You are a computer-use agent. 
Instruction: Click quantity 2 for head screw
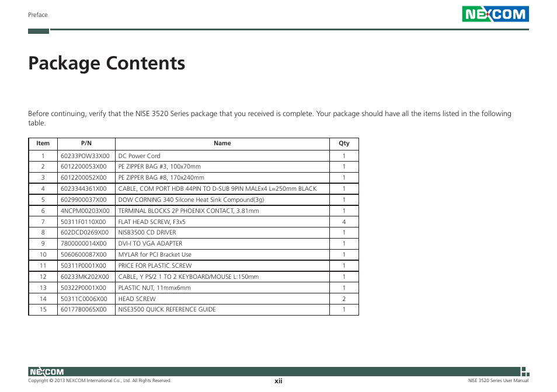[x=344, y=299]
